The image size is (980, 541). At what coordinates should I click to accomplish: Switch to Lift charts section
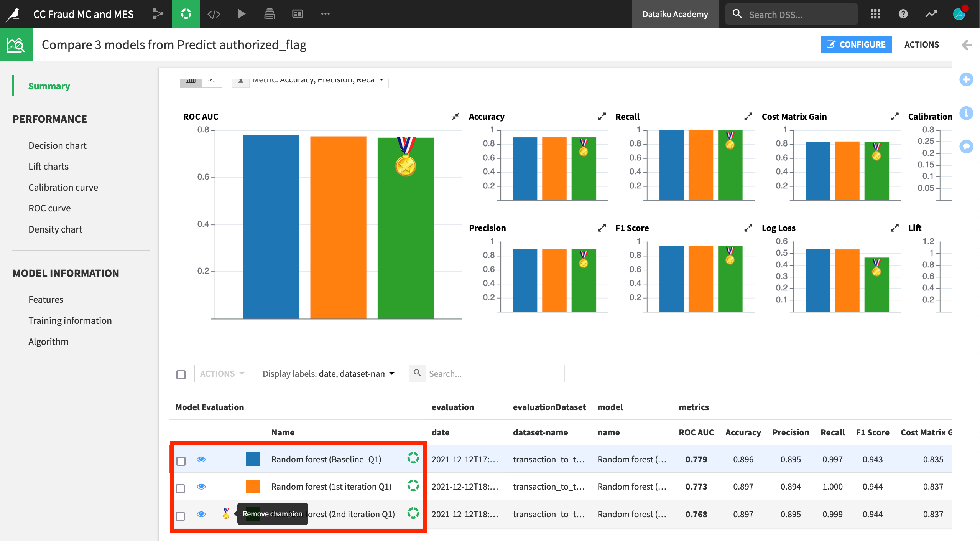tap(47, 166)
